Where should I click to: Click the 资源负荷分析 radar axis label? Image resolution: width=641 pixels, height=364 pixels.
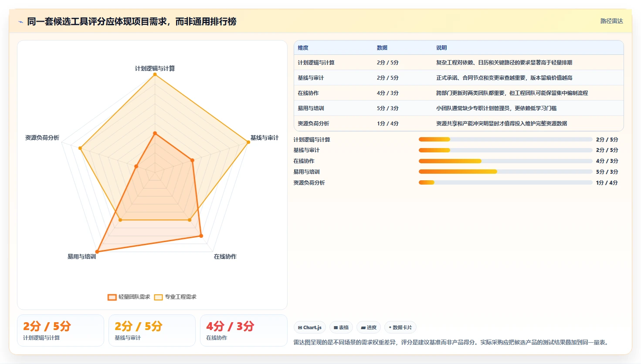click(x=42, y=138)
